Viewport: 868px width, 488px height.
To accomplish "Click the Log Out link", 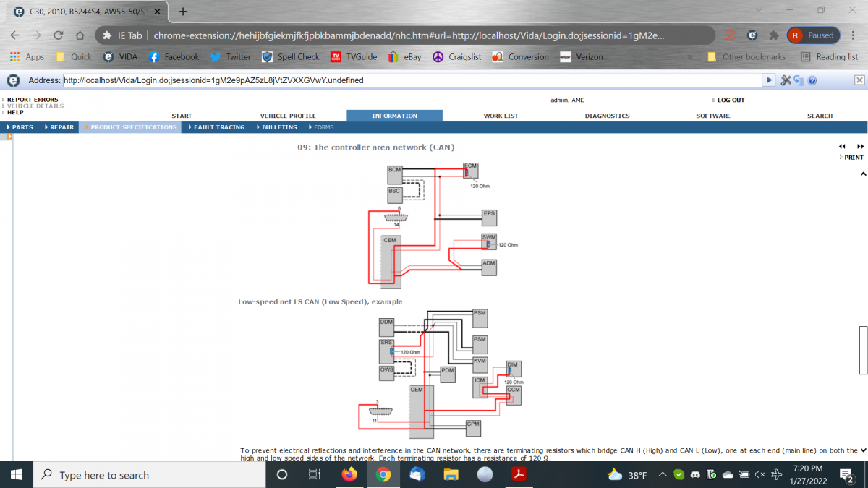I will [731, 100].
